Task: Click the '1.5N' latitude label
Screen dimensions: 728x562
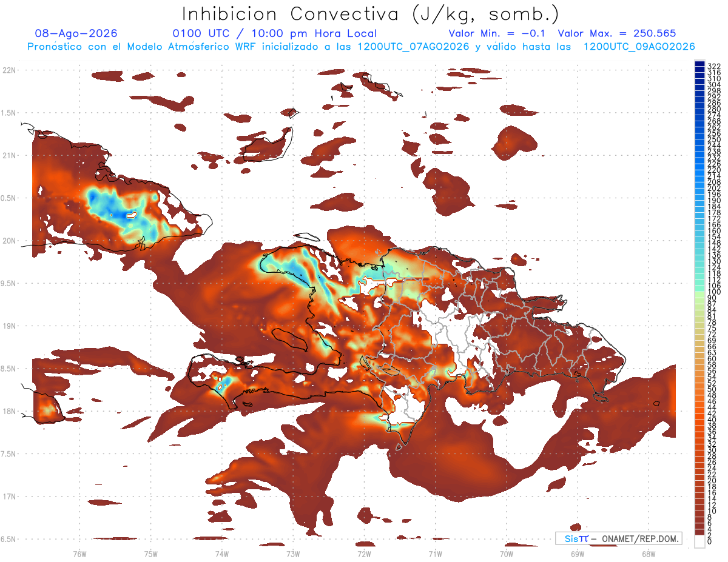Action: [9, 113]
